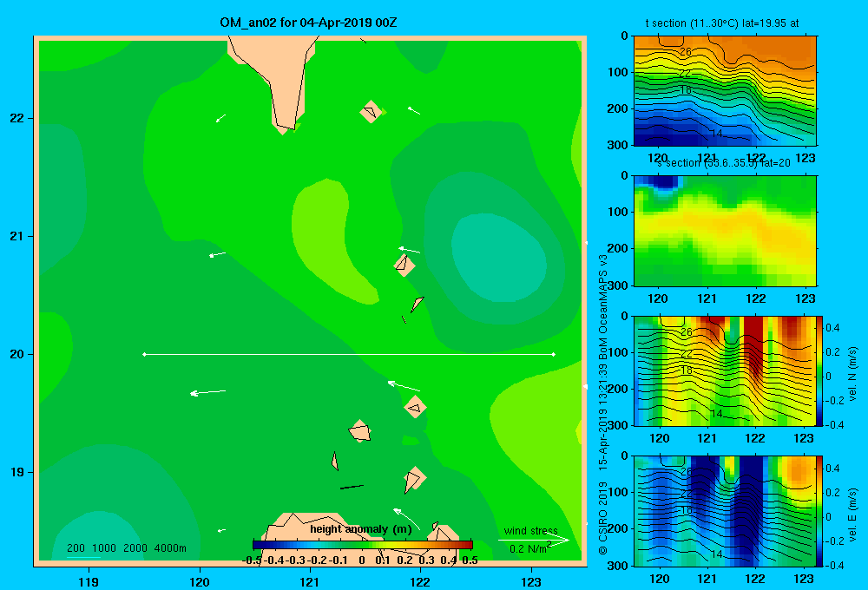868x590 pixels.
Task: Click the main map's longitude 123 axis label
Action: 531,581
